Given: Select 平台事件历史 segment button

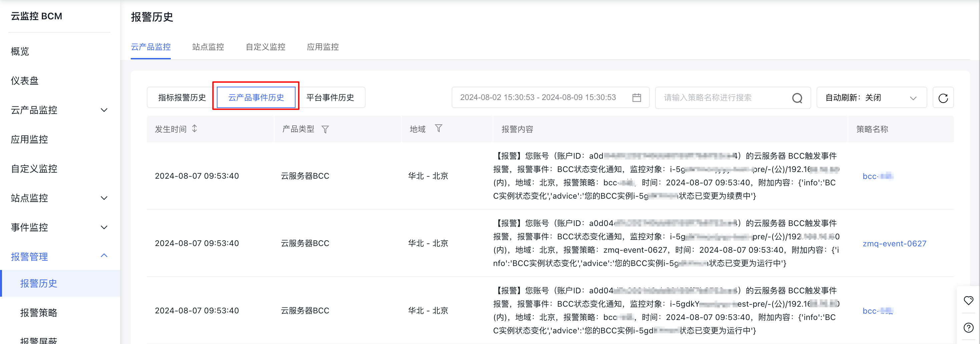Looking at the screenshot, I should coord(330,98).
